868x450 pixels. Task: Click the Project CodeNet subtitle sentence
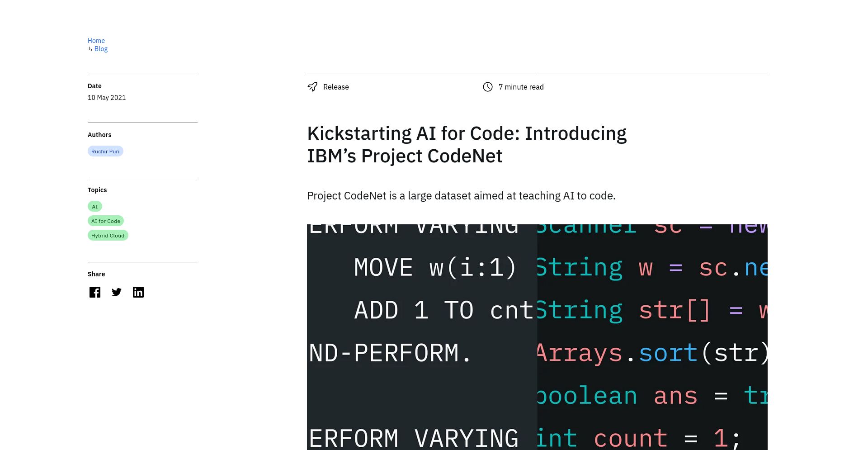tap(461, 196)
